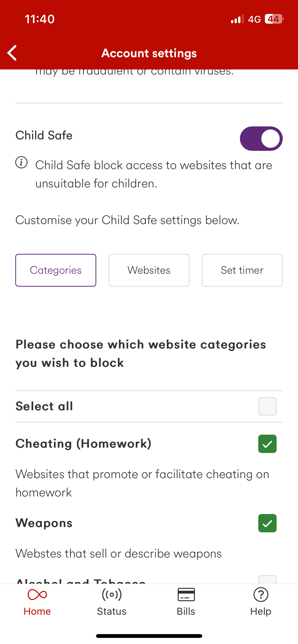
Task: Tap the Select all label text
Action: point(44,406)
